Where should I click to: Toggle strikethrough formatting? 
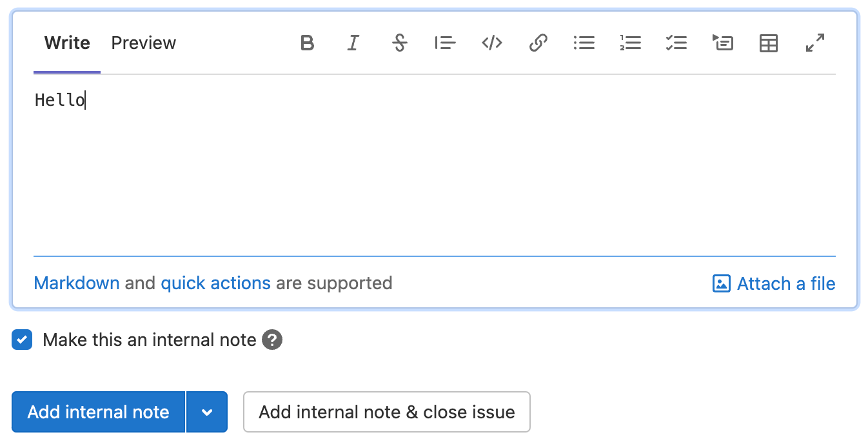(x=400, y=43)
